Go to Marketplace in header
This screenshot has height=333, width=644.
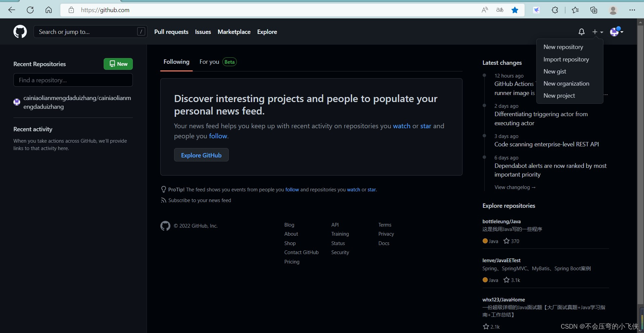click(234, 32)
